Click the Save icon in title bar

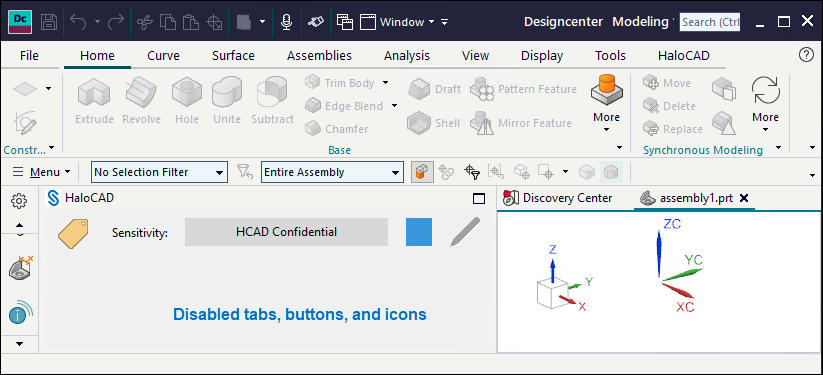click(x=49, y=22)
